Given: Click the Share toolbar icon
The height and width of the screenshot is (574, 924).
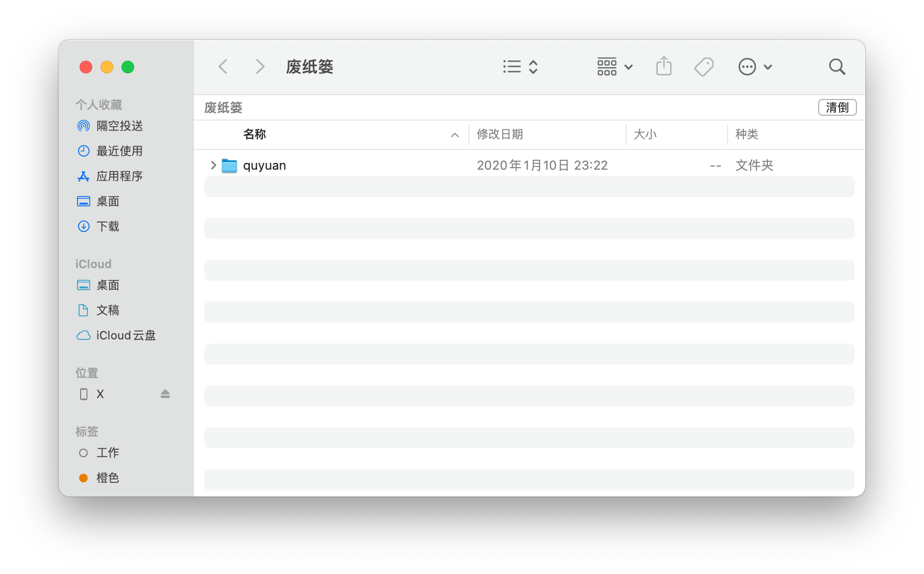Looking at the screenshot, I should click(664, 67).
